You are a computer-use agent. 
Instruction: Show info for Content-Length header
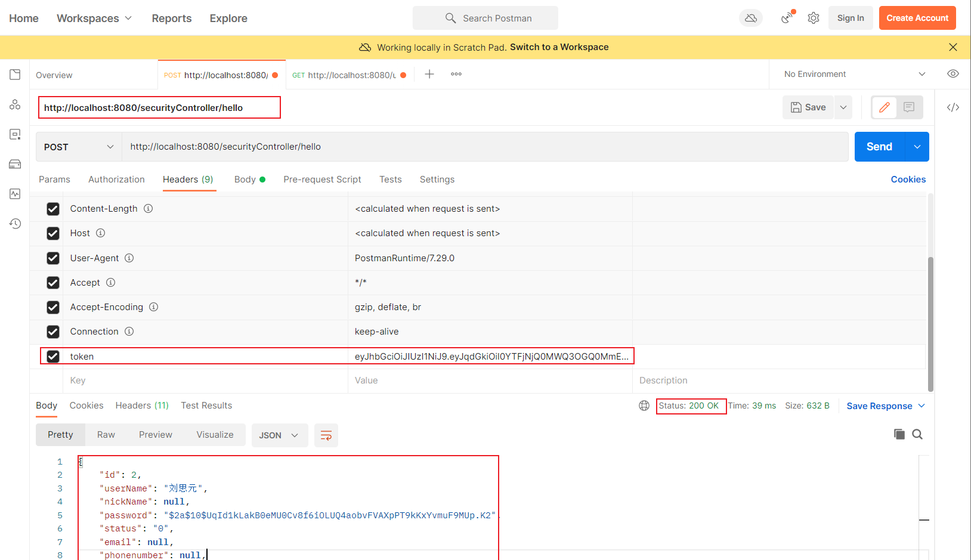[x=149, y=208]
